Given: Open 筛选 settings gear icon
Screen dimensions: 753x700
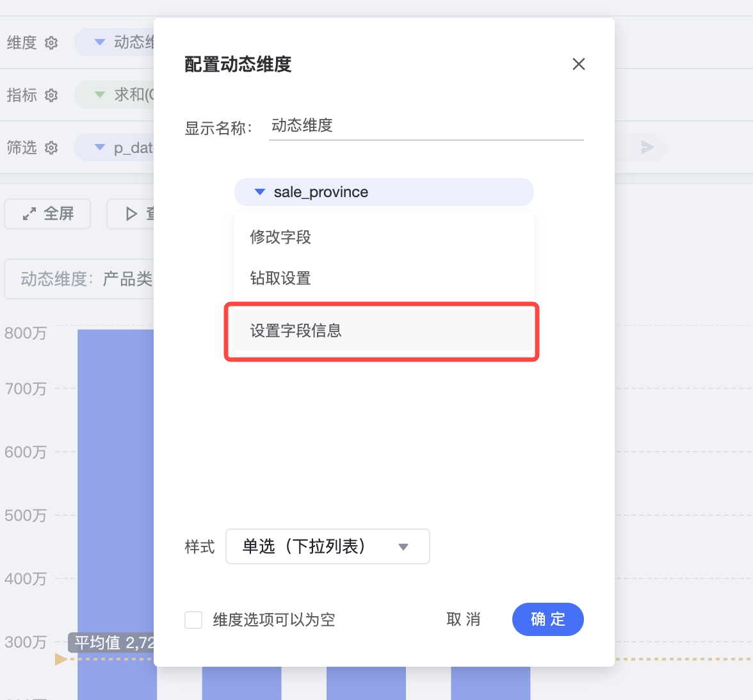Looking at the screenshot, I should [x=51, y=147].
